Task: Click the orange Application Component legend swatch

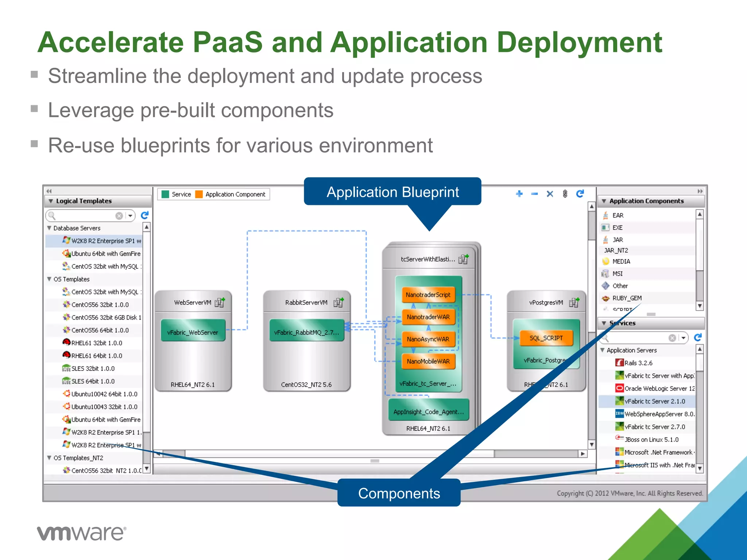Action: point(199,194)
